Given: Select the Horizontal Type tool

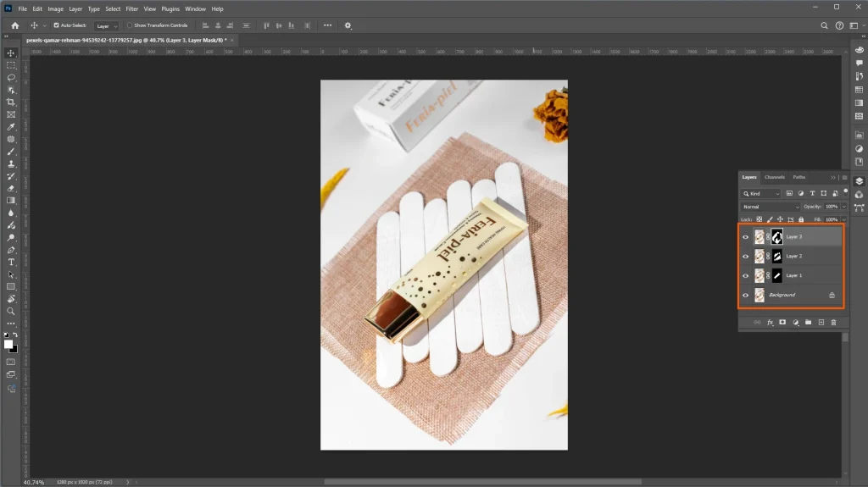Looking at the screenshot, I should pyautogui.click(x=11, y=262).
